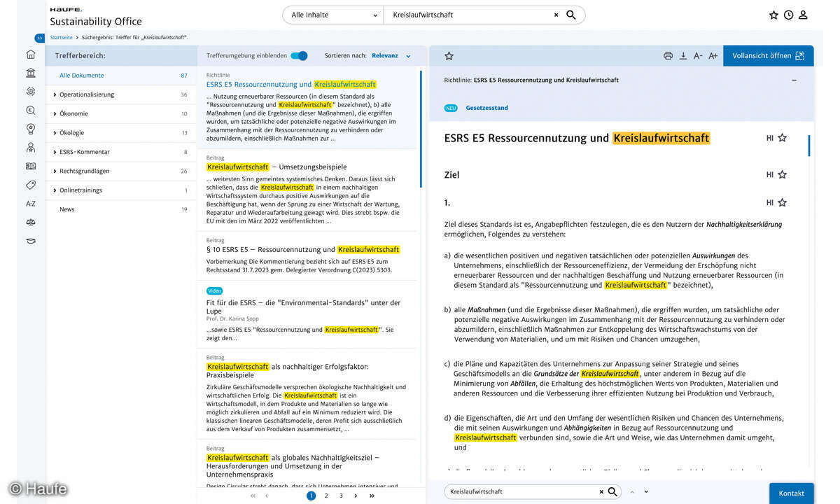Clear the top search field with X
The height and width of the screenshot is (504, 840).
point(556,15)
